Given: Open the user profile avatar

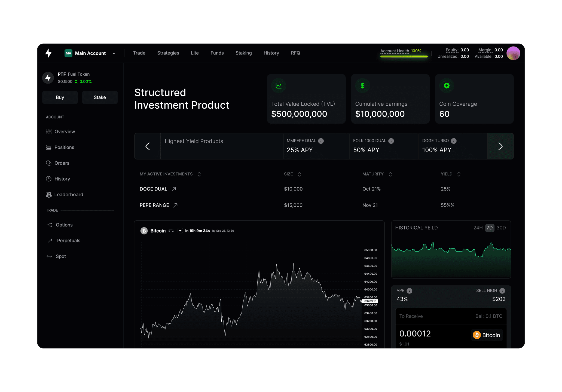Looking at the screenshot, I should point(513,53).
